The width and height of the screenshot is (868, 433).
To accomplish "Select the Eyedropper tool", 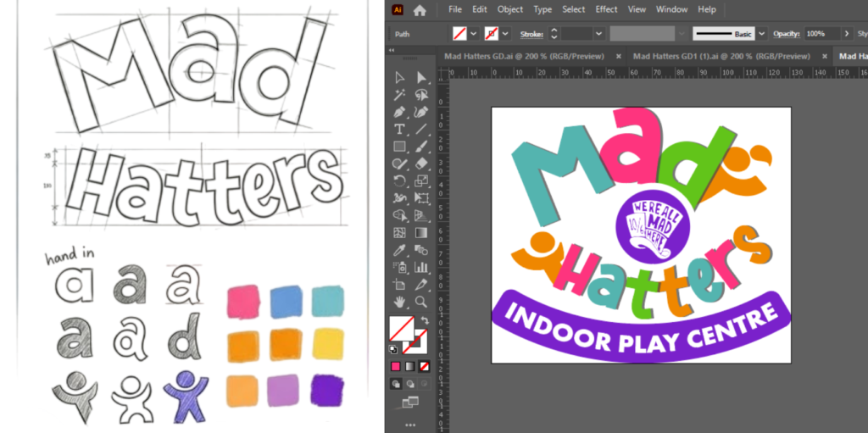I will tap(399, 250).
